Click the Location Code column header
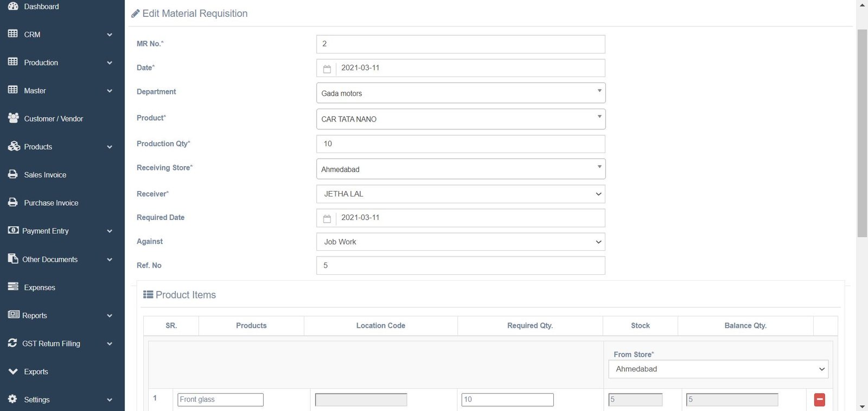Viewport: 868px width, 411px height. coord(381,326)
